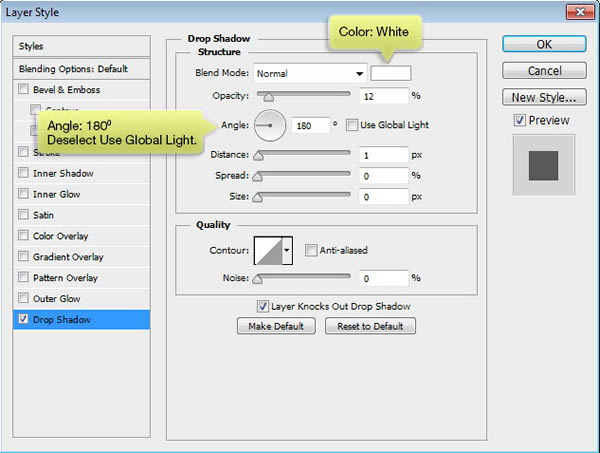The height and width of the screenshot is (453, 600).
Task: Select the Color Overlay style row
Action: [x=82, y=236]
